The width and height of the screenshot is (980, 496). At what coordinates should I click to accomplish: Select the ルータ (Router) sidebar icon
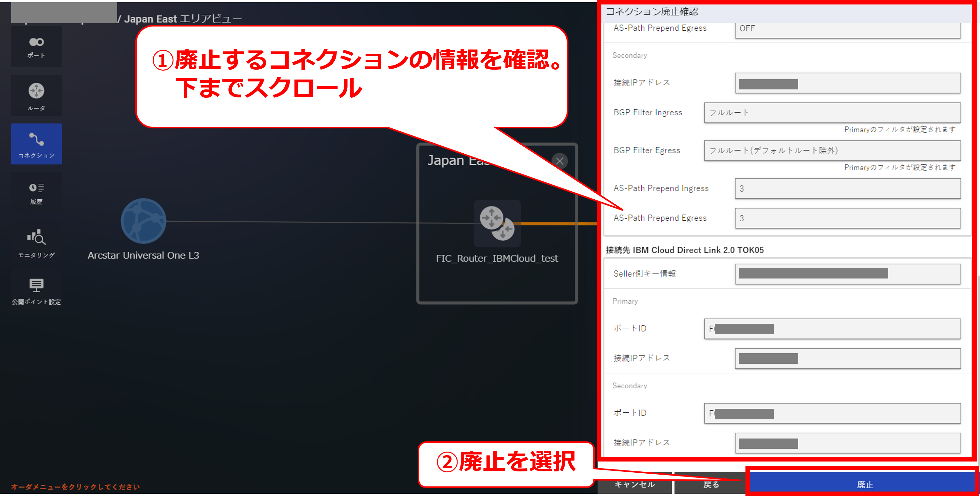tap(36, 96)
